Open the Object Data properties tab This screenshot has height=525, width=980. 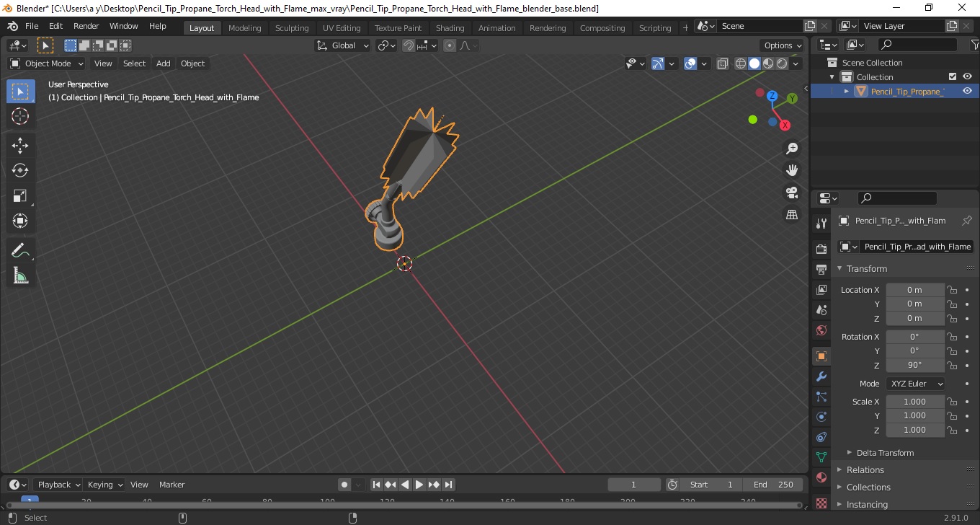click(821, 457)
